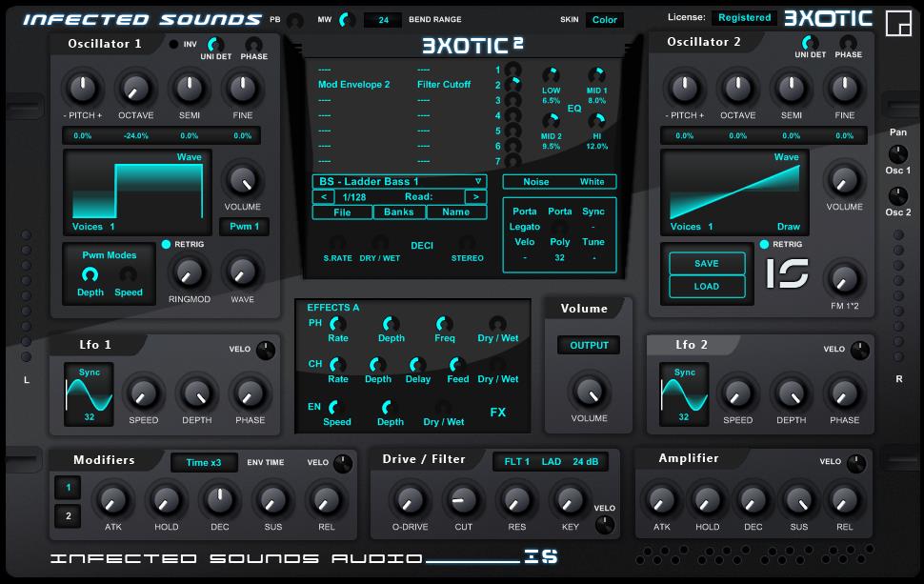Click Oscillator 2 Pitch knob
Screen dimensions: 924x584
click(x=684, y=89)
